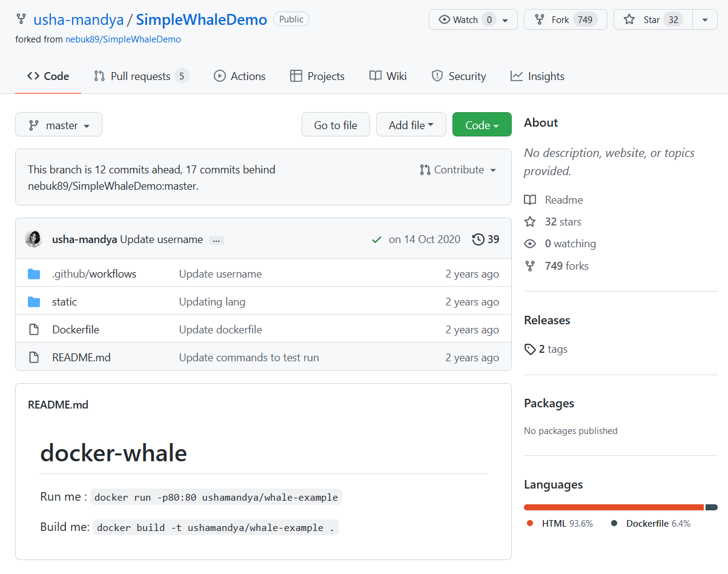Open the Pull requests tab
The width and height of the screenshot is (728, 574).
pos(141,76)
